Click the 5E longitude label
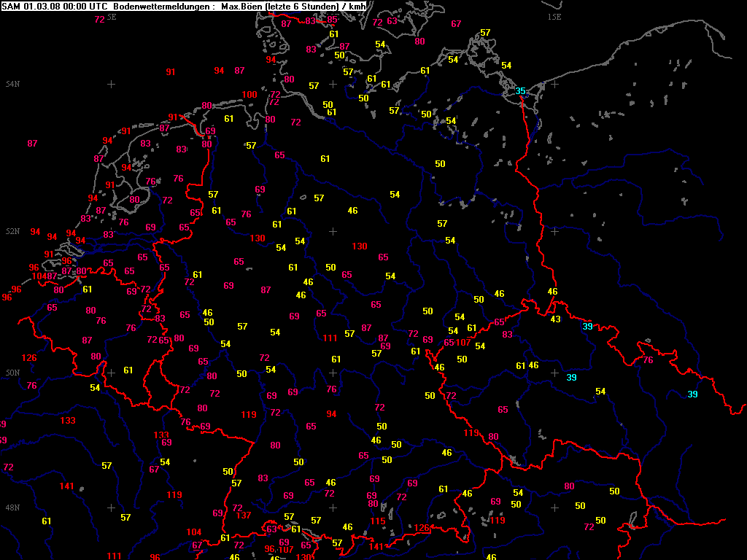Image resolution: width=747 pixels, height=560 pixels. [x=111, y=16]
